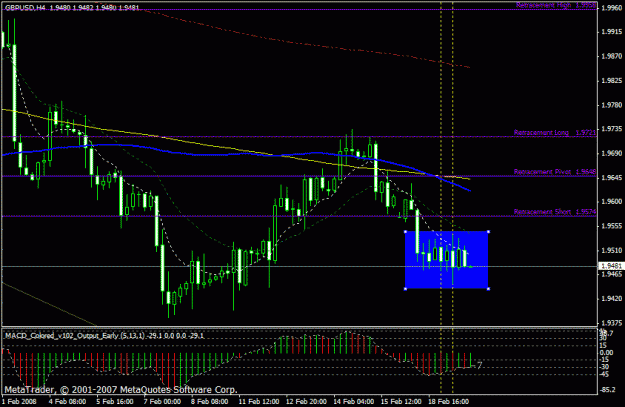The width and height of the screenshot is (625, 407).
Task: Click the 1 Feb 2008 date label
Action: coord(19,401)
